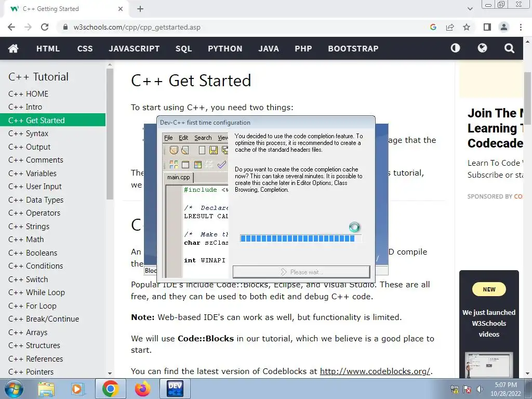Click sidebar scroll down arrow
The image size is (532, 399).
point(110,373)
